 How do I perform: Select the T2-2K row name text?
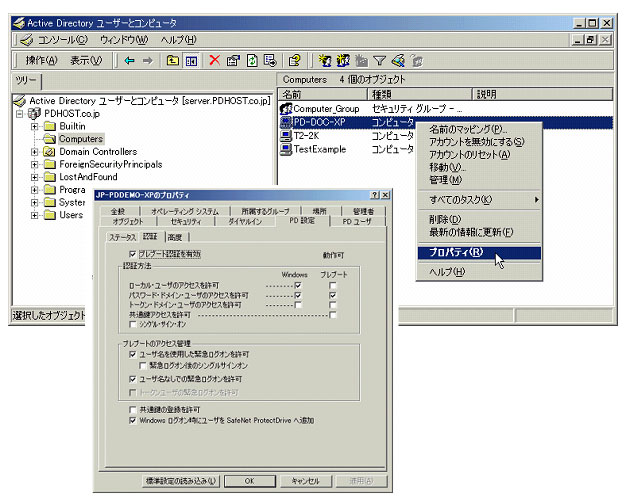point(306,136)
